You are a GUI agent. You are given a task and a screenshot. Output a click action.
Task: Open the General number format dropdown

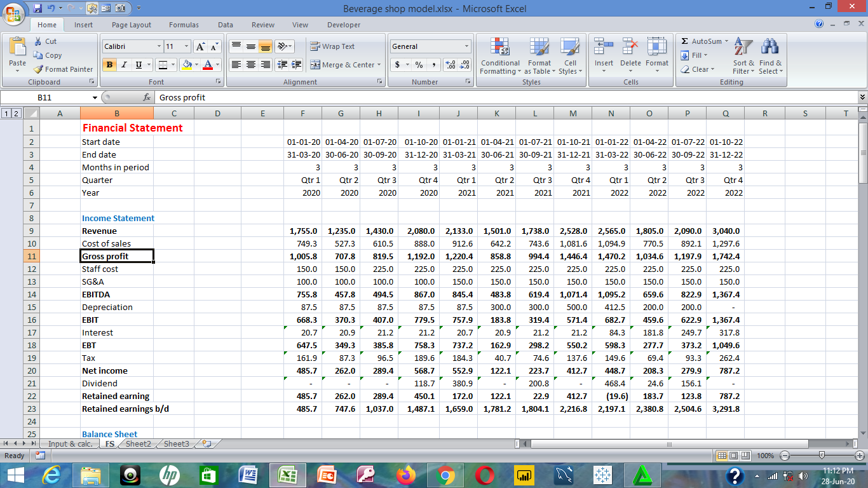pyautogui.click(x=466, y=46)
